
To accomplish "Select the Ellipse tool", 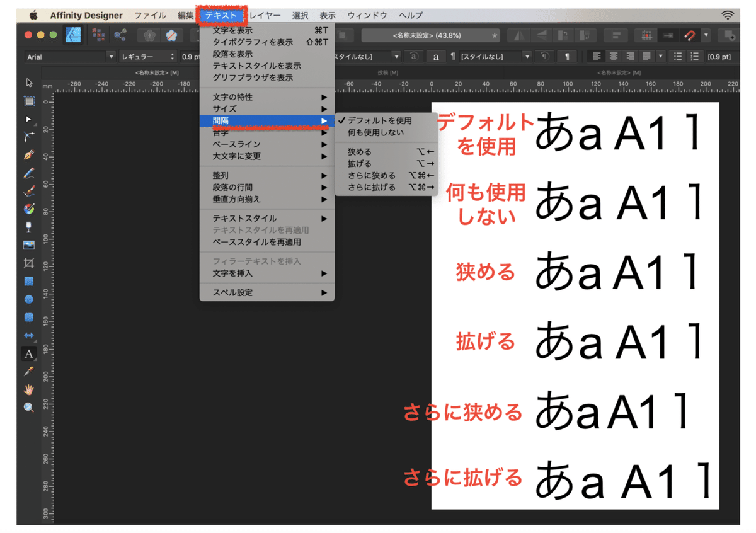I will coord(29,299).
